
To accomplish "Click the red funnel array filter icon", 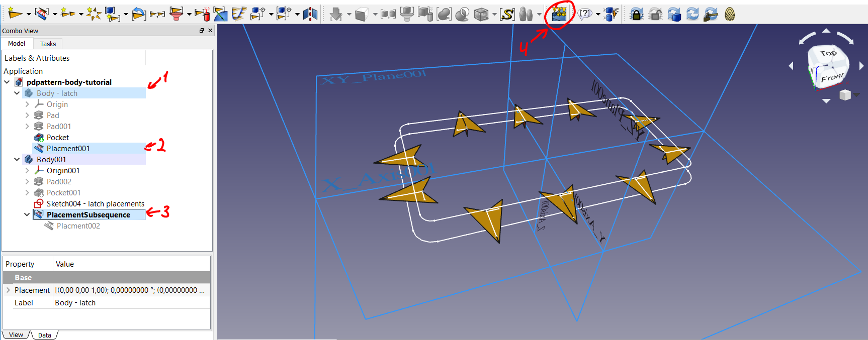I will pos(176,15).
